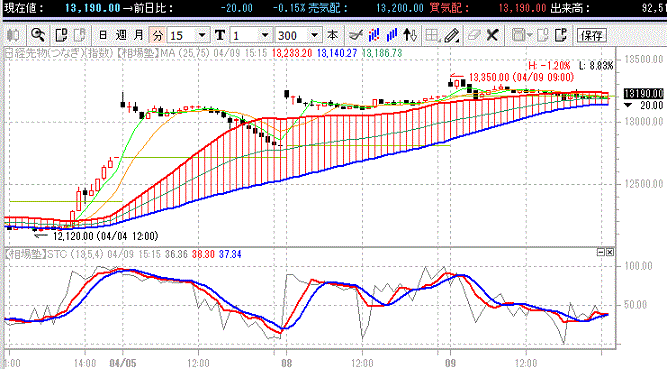Viewport: 667px width, 369px height.
Task: Open the tick count dropdown showing 1
Action: pyautogui.click(x=265, y=35)
